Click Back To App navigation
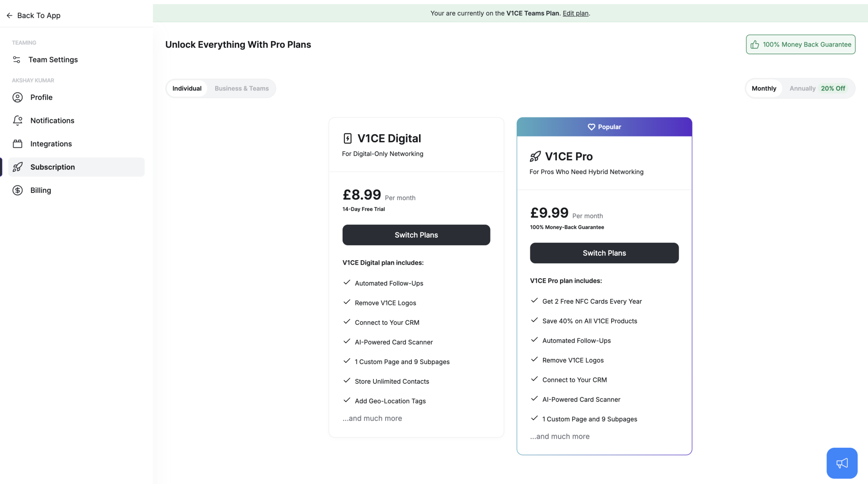The image size is (868, 488). (x=33, y=15)
